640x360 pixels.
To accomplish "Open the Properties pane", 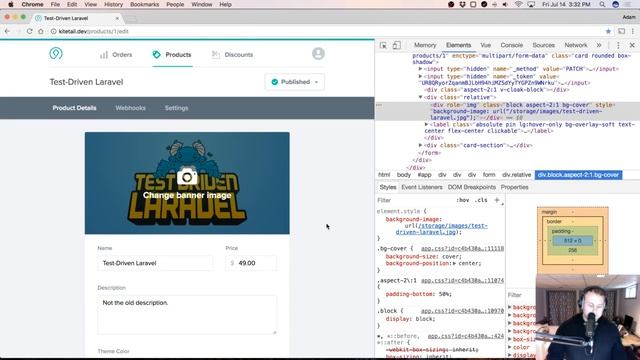I will [514, 187].
